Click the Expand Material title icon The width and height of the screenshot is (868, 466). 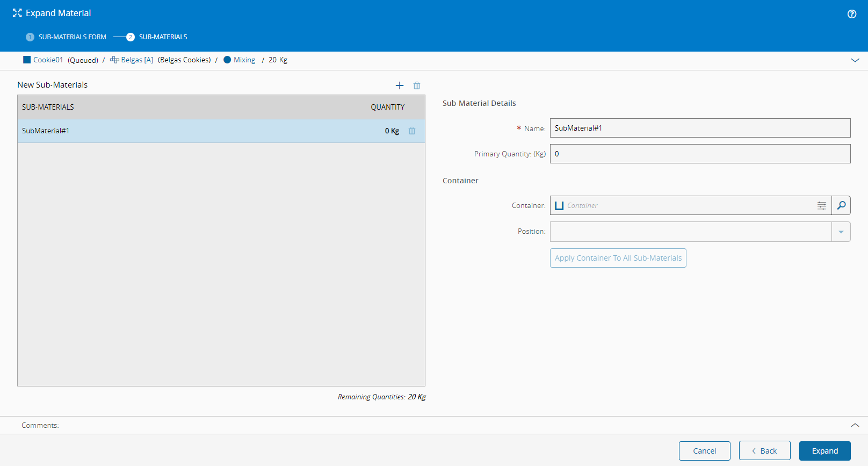17,13
